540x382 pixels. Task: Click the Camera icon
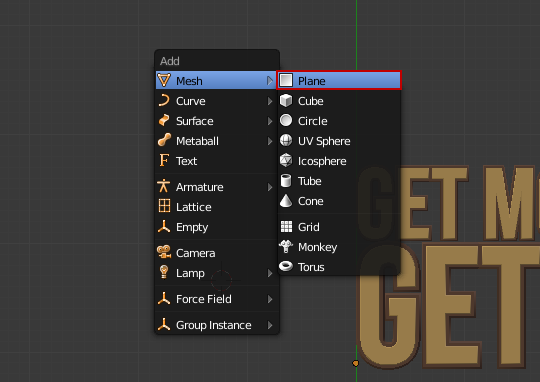[x=164, y=252]
